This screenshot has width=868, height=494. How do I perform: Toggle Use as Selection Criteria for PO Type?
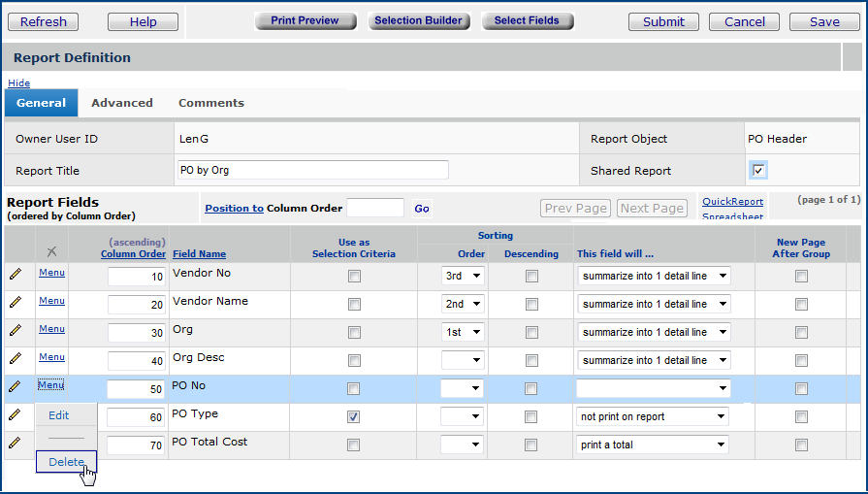[x=354, y=416]
